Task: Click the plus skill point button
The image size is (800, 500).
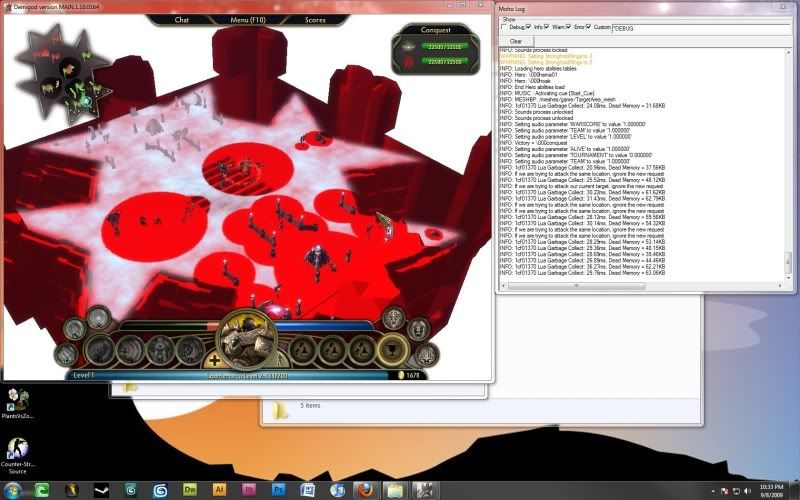Action: (214, 360)
